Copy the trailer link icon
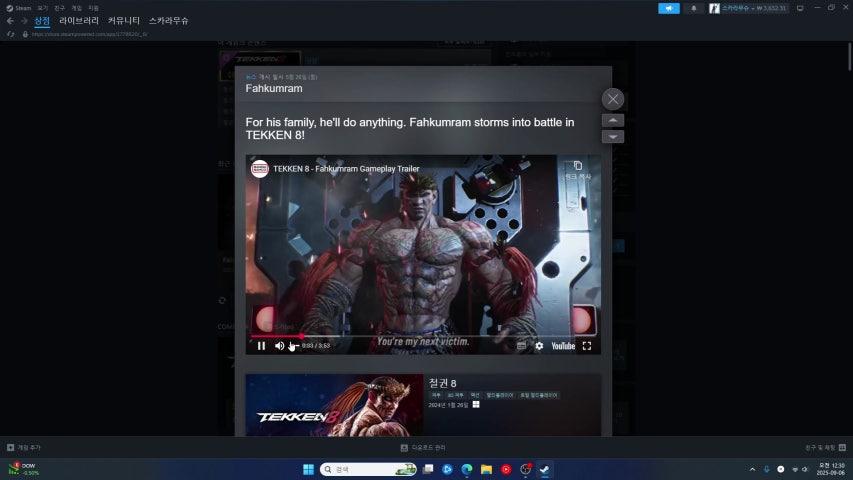 pos(578,165)
